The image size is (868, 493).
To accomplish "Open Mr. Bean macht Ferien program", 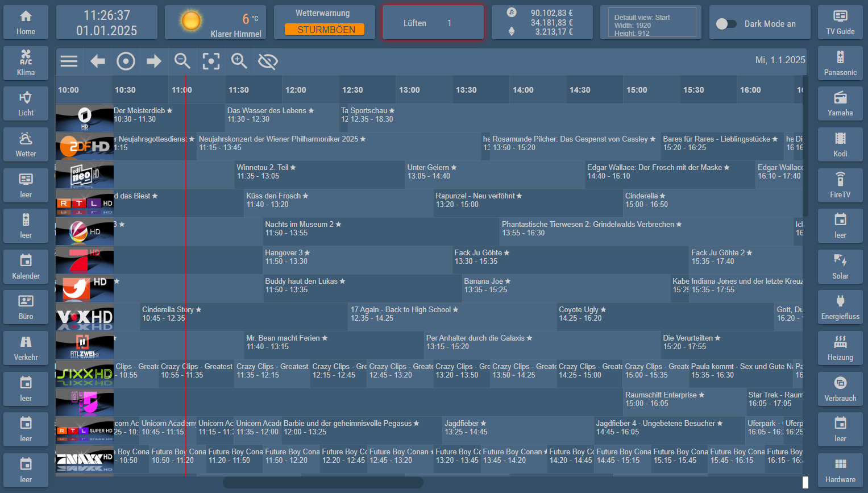I will [334, 346].
